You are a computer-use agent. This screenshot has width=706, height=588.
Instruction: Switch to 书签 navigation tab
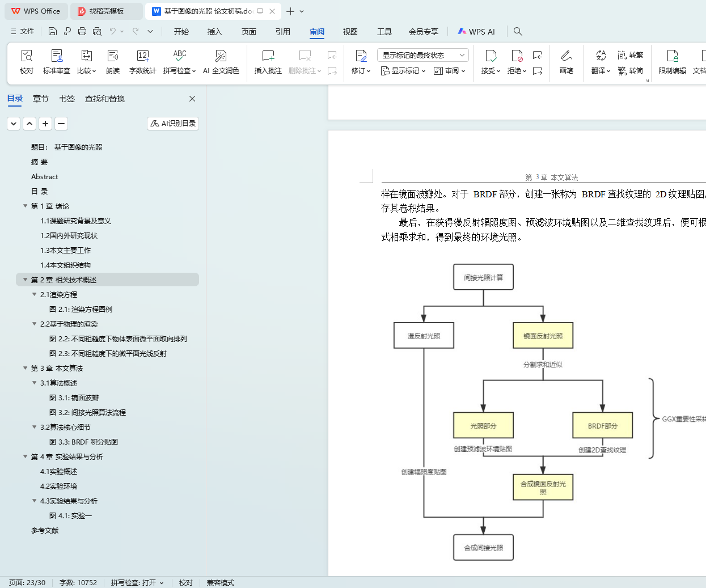[67, 99]
